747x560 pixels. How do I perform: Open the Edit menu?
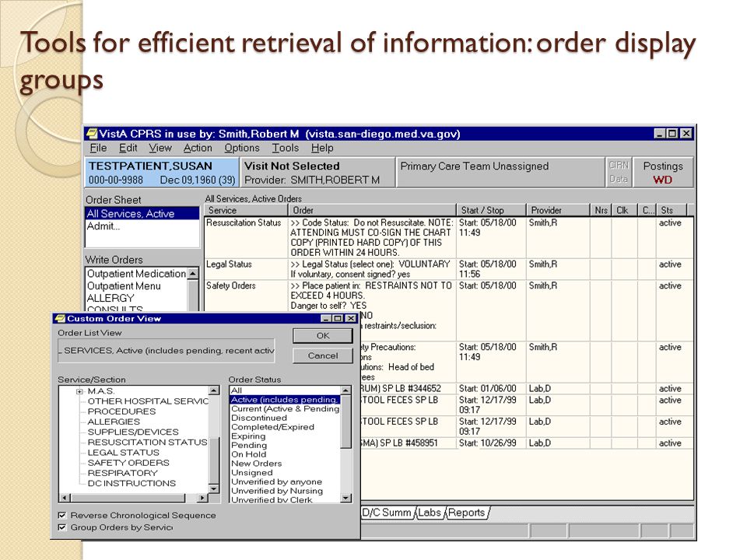128,148
